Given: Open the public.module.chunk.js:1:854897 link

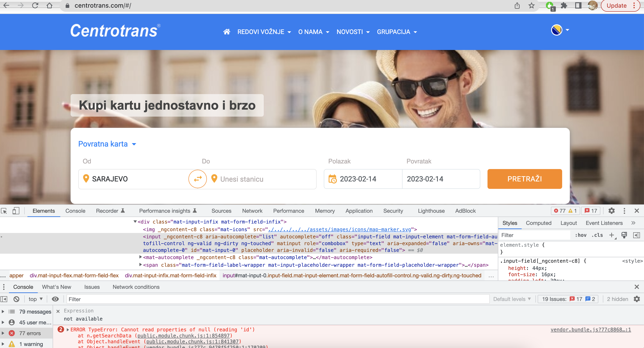Looking at the screenshot, I should 183,335.
